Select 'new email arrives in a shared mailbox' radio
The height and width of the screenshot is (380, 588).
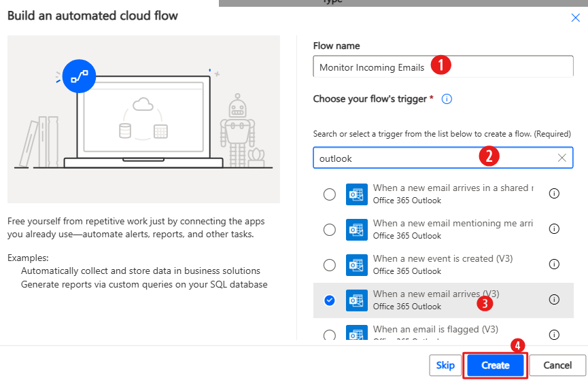330,194
